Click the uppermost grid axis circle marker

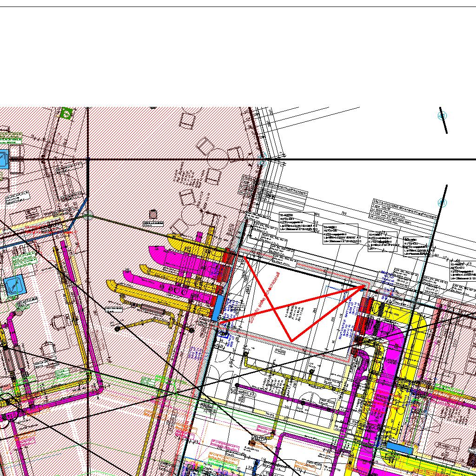(442, 116)
